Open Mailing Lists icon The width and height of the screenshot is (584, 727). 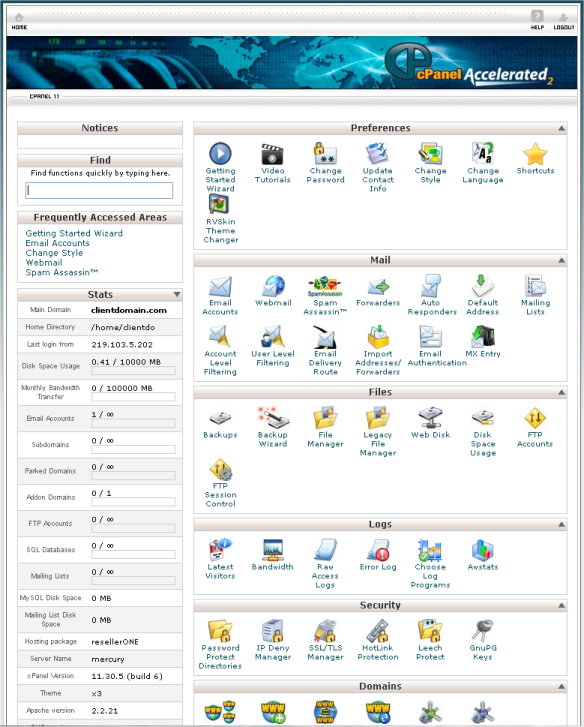point(535,286)
